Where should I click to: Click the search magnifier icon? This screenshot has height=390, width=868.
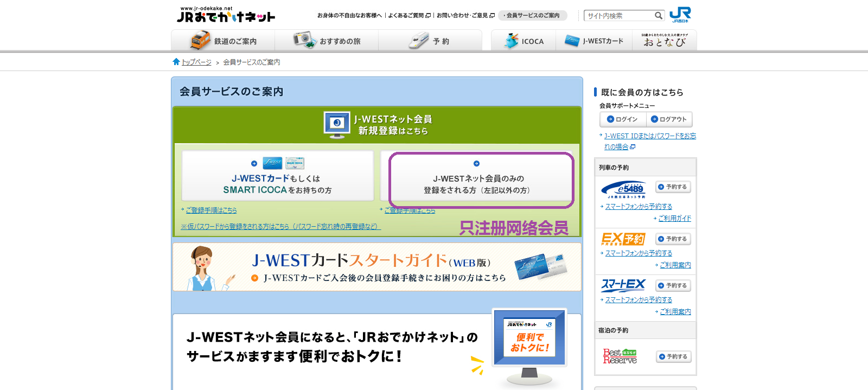pyautogui.click(x=658, y=16)
